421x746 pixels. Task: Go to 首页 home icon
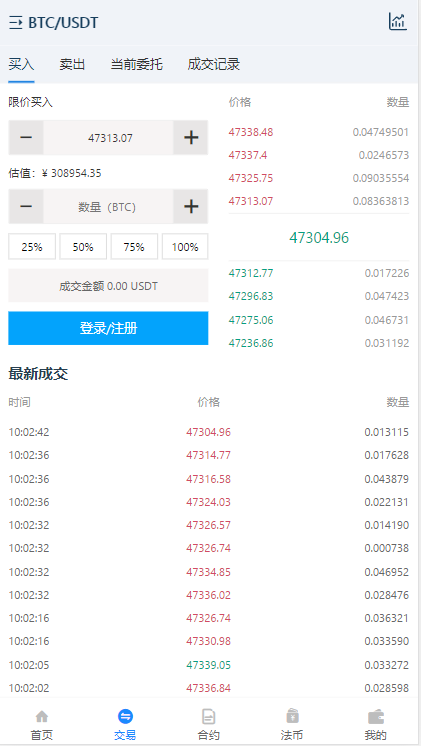42,716
